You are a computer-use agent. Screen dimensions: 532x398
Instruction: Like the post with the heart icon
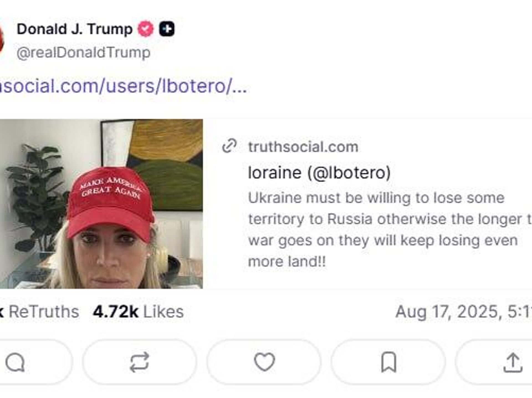(x=264, y=362)
